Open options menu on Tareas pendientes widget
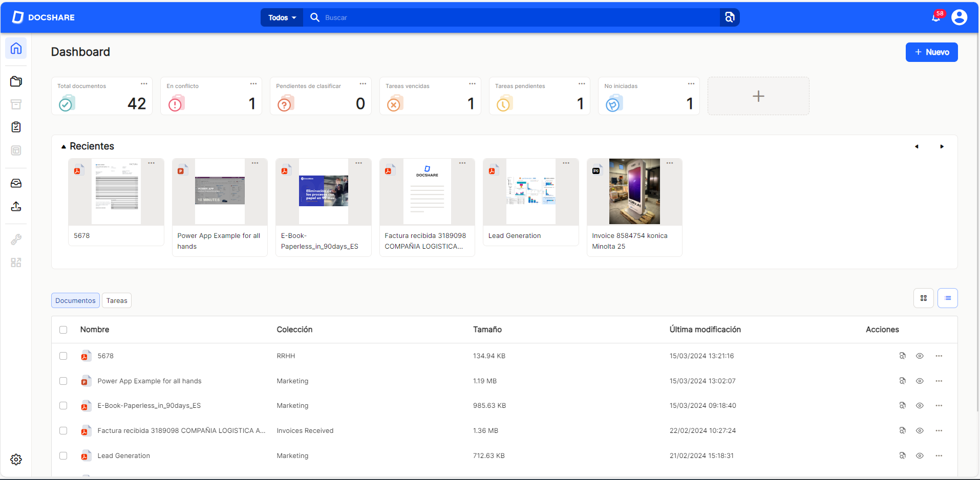This screenshot has width=980, height=480. (x=582, y=84)
